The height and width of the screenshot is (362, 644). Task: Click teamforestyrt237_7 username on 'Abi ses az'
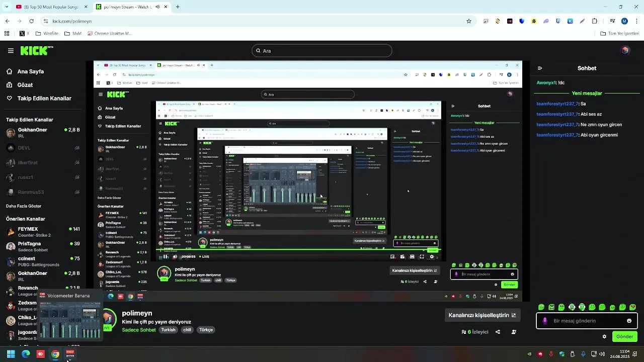557,114
